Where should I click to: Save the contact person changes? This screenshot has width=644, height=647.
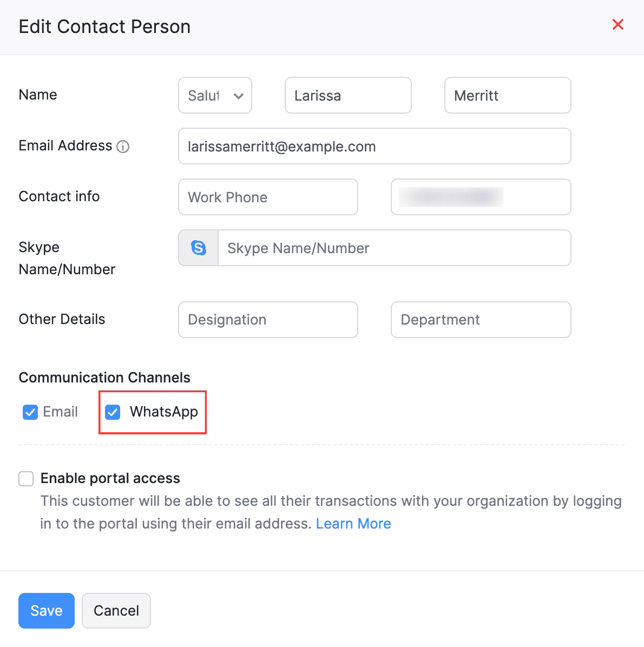click(46, 610)
